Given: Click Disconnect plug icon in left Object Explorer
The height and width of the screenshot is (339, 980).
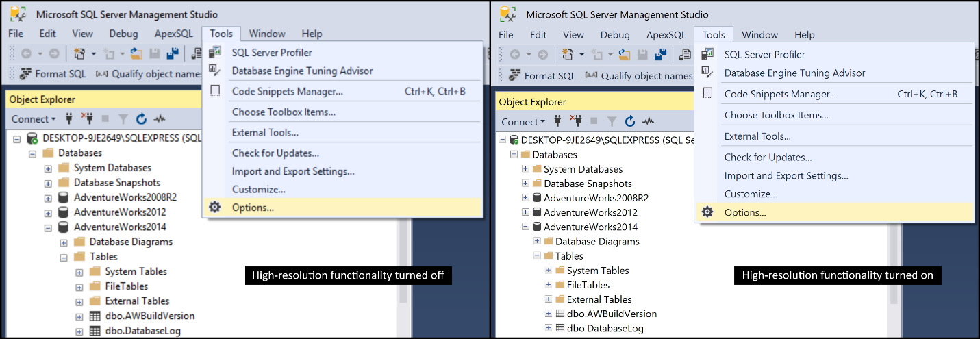Looking at the screenshot, I should [86, 118].
